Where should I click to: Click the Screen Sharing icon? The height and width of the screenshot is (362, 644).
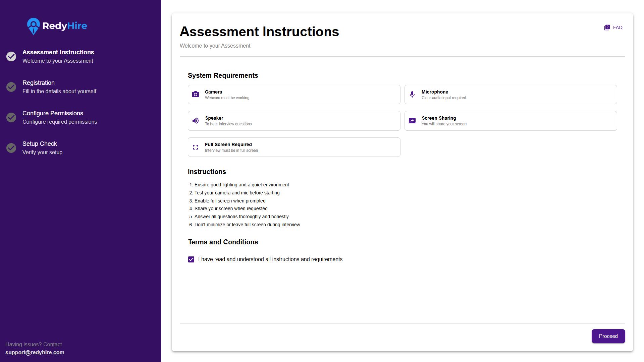(412, 121)
